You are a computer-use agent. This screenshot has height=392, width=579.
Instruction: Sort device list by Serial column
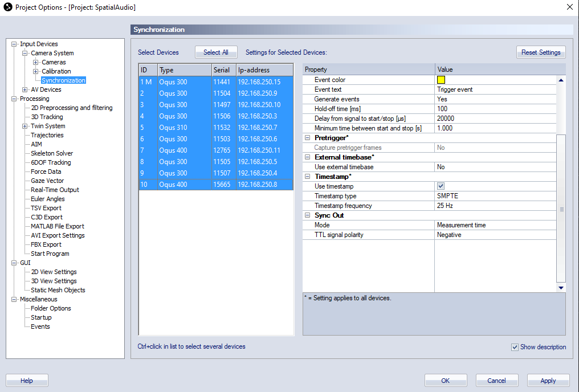point(224,70)
